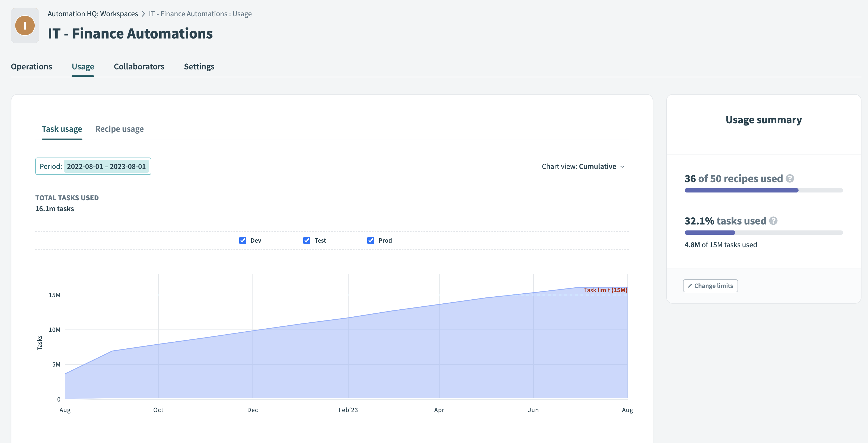Toggle the Test environment checkbox

pos(307,240)
